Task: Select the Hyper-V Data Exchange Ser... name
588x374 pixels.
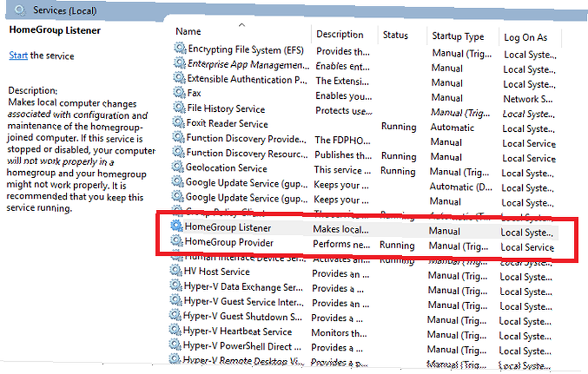Action: pyautogui.click(x=243, y=286)
